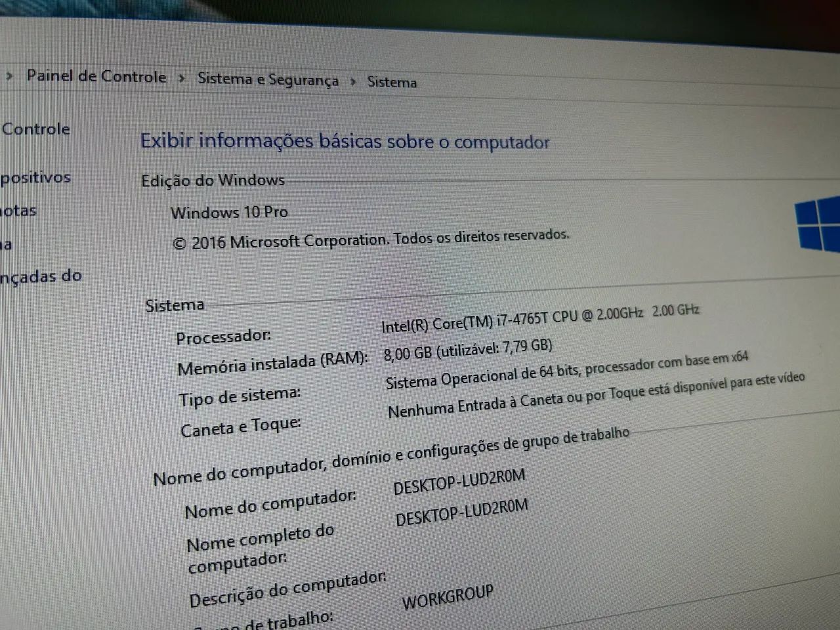Viewport: 840px width, 630px height.
Task: Open the sidebar link ending in 'otas'
Action: point(18,211)
